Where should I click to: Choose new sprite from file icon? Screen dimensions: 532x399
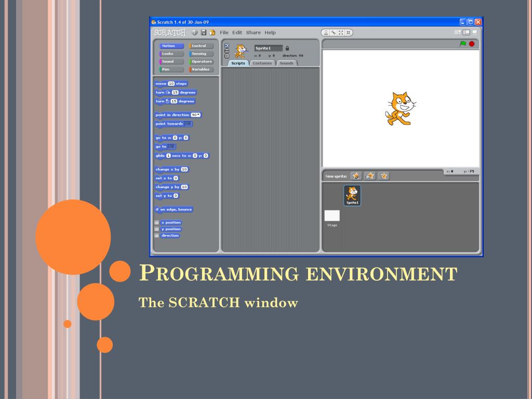tap(370, 176)
